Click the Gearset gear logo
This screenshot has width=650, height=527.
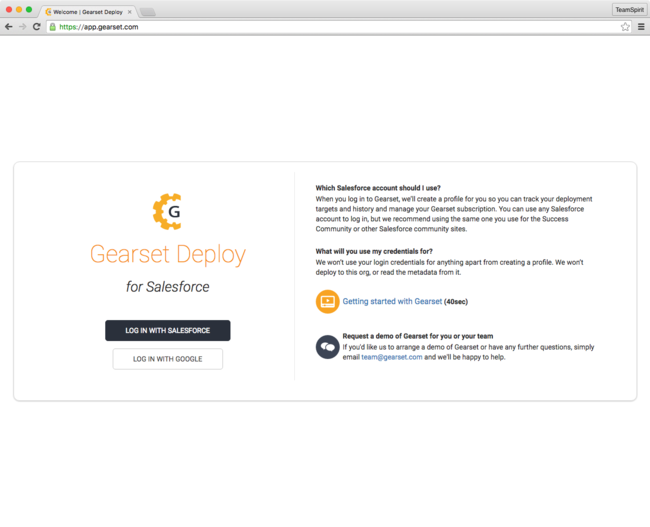(x=167, y=211)
